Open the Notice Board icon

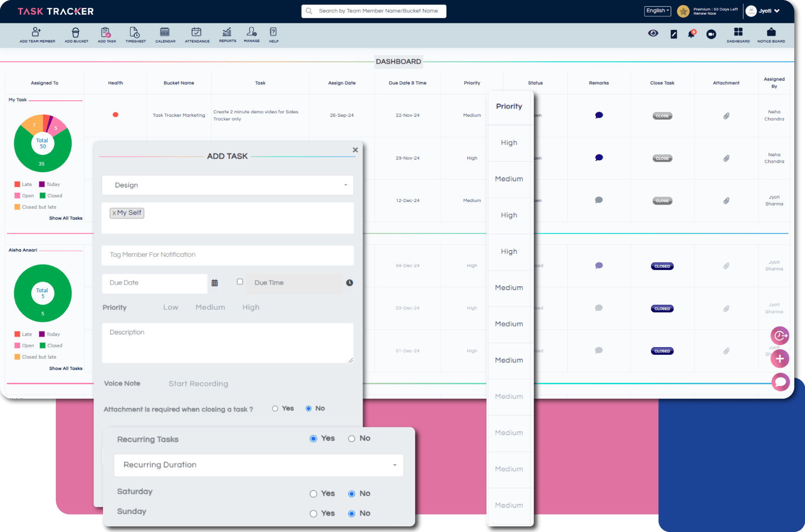coord(771,35)
